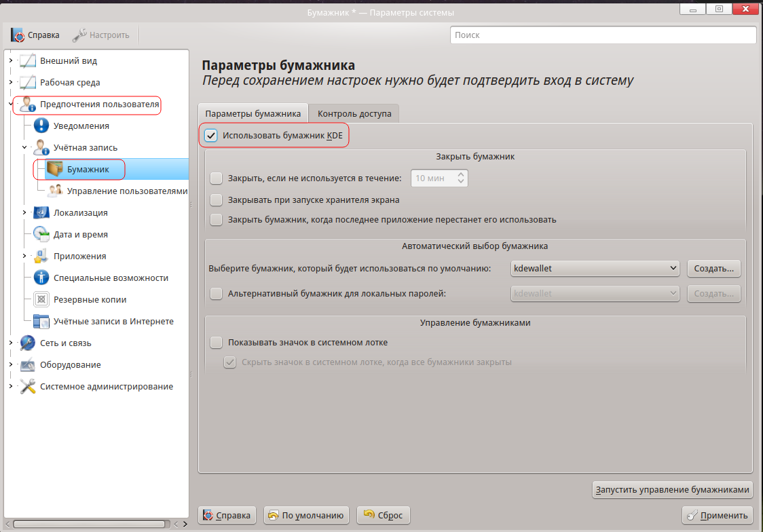Open Резервные копии in sidebar
The width and height of the screenshot is (763, 532).
[90, 299]
